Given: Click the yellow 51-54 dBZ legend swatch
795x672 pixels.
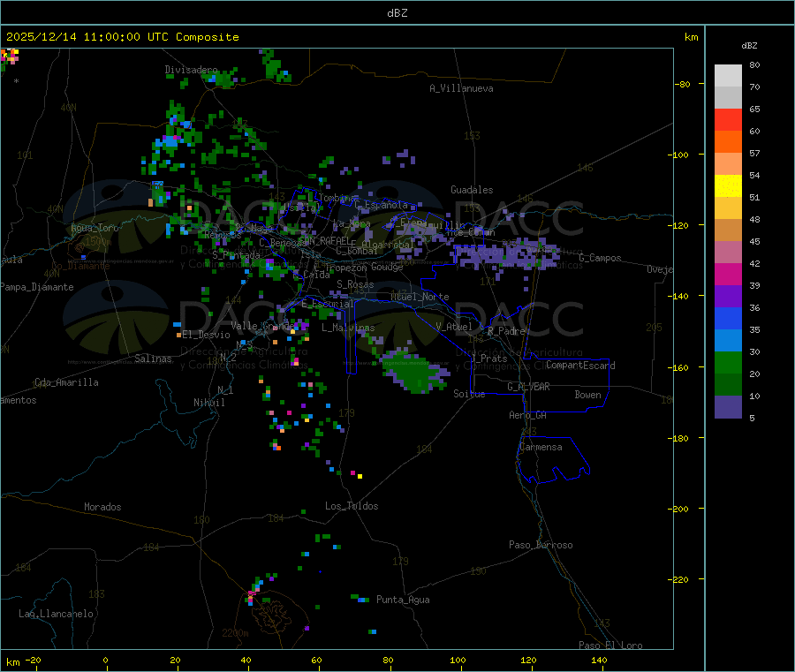Looking at the screenshot, I should (728, 186).
